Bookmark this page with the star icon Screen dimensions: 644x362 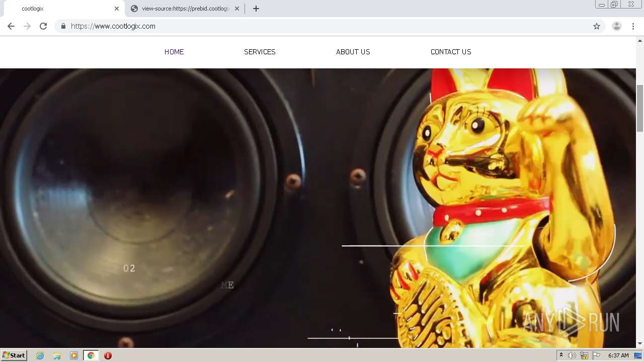(597, 26)
